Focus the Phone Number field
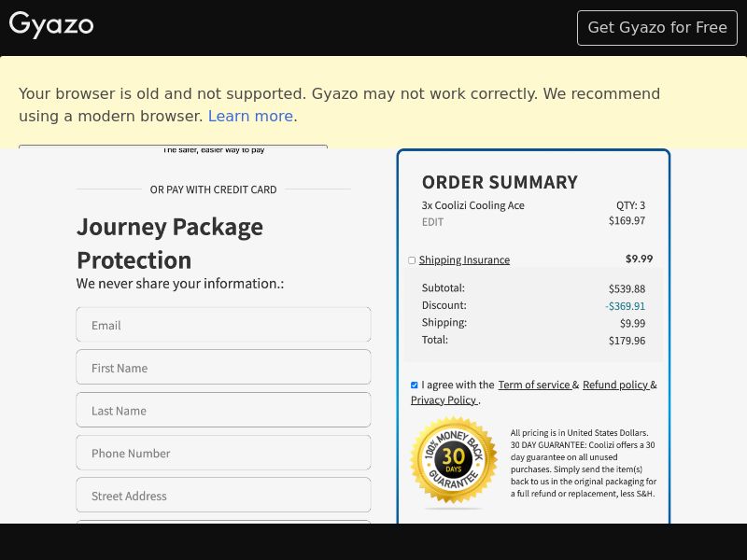This screenshot has height=560, width=747. (223, 453)
